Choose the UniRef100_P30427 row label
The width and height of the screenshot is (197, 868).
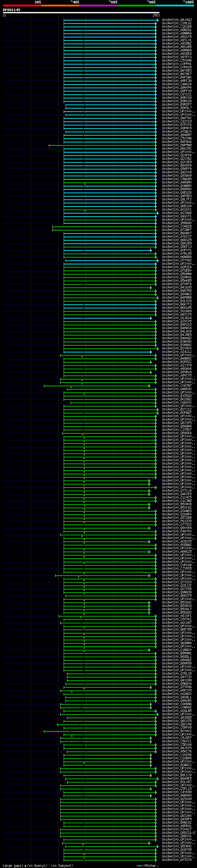pyautogui.click(x=177, y=829)
